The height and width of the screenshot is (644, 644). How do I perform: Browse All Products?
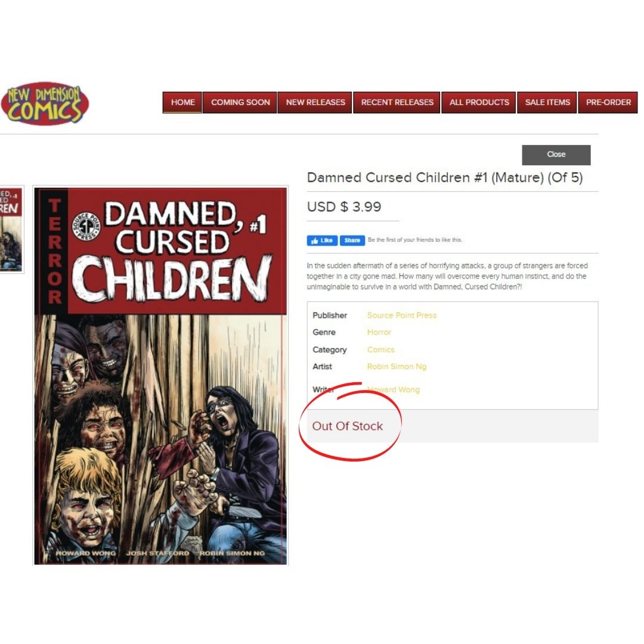[x=479, y=103]
